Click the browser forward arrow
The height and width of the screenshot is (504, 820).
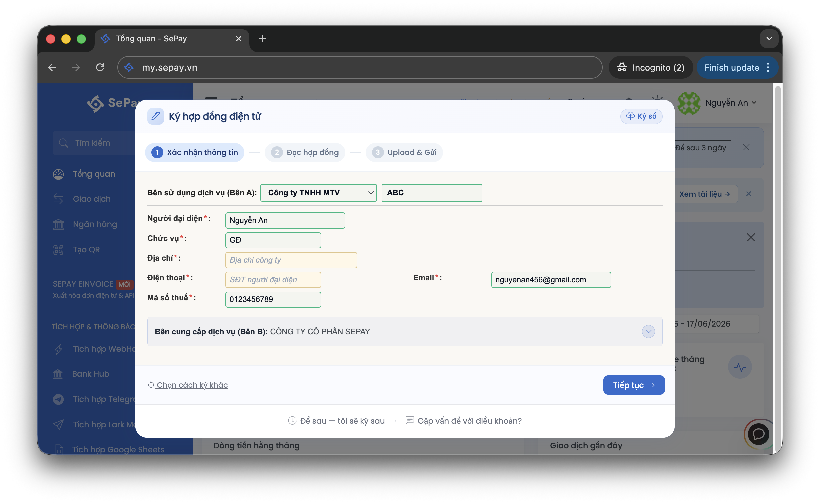76,68
